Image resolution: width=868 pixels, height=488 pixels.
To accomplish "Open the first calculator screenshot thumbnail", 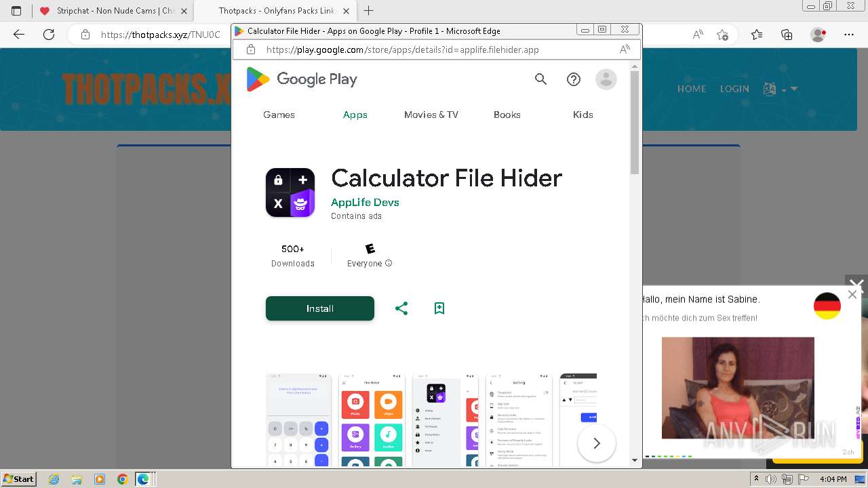I will coord(298,420).
